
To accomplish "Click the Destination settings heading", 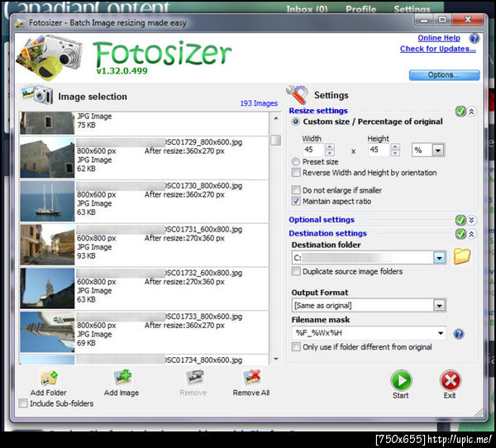I will [327, 233].
